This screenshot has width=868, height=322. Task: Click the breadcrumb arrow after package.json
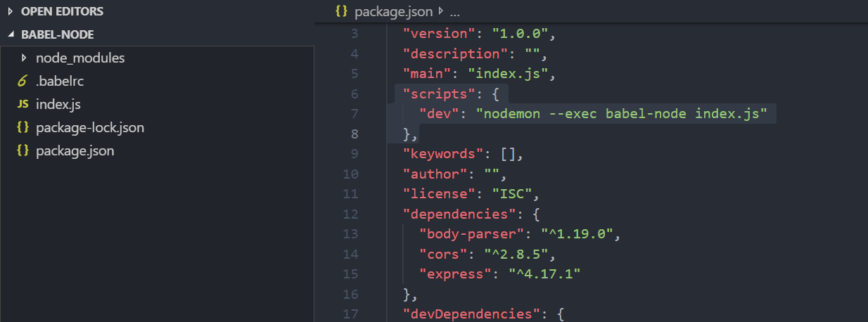441,12
